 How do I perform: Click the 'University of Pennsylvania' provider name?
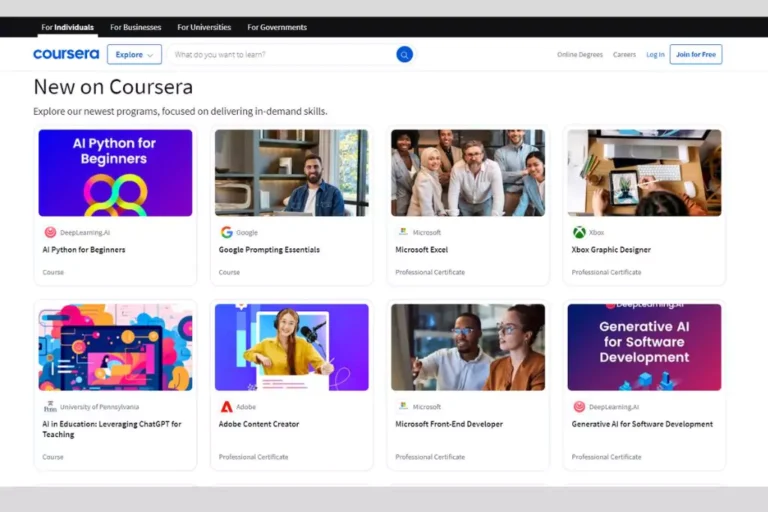click(x=99, y=407)
